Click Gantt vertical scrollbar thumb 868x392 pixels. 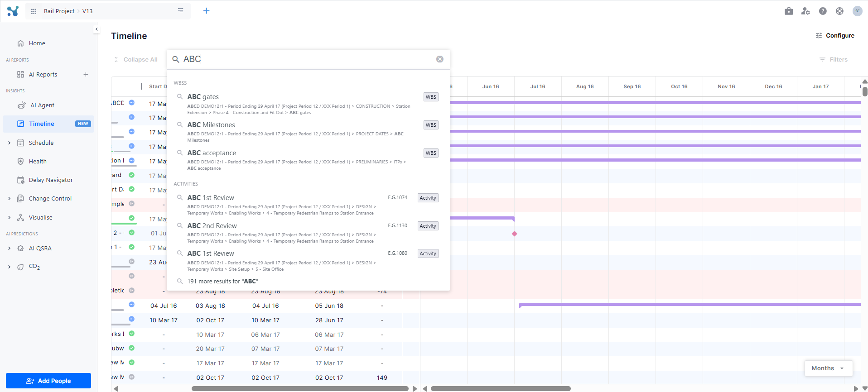[x=865, y=91]
